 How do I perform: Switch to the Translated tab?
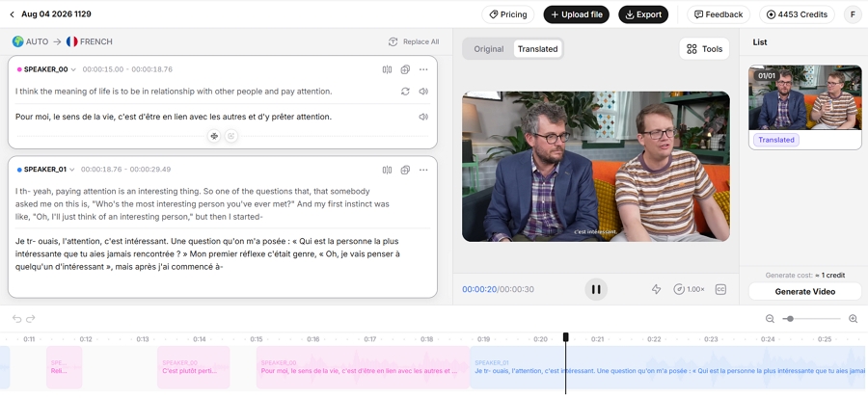537,48
